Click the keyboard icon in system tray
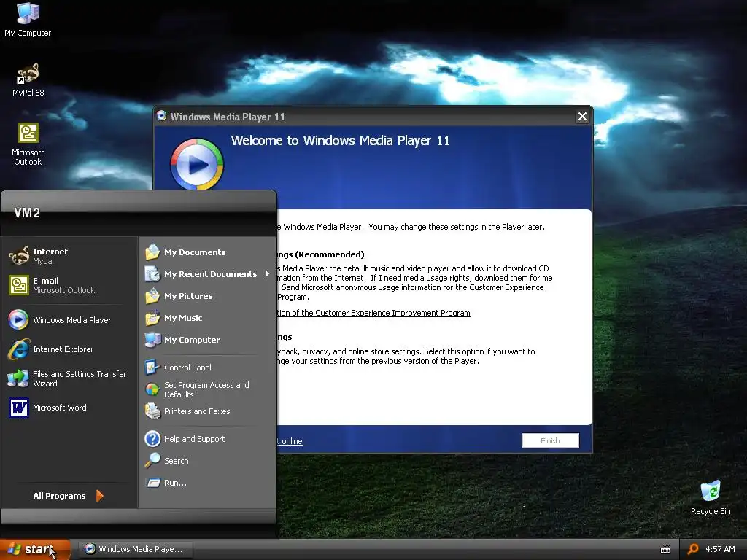The width and height of the screenshot is (747, 560). coord(665,550)
